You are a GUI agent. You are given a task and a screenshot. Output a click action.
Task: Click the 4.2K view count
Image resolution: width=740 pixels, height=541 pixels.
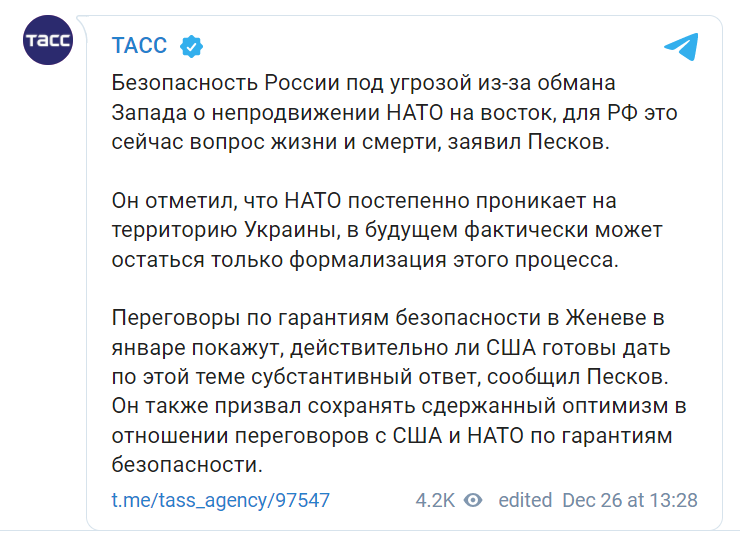click(x=435, y=500)
